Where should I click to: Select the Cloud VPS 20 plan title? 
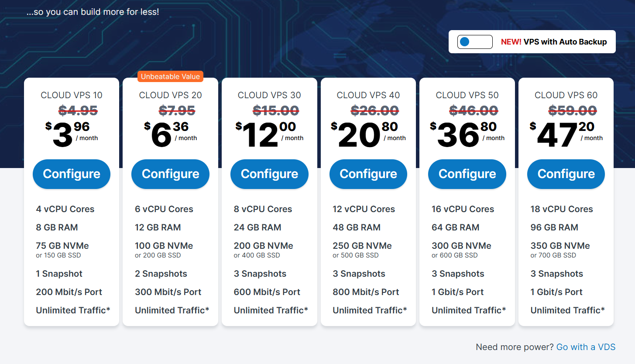pos(170,95)
